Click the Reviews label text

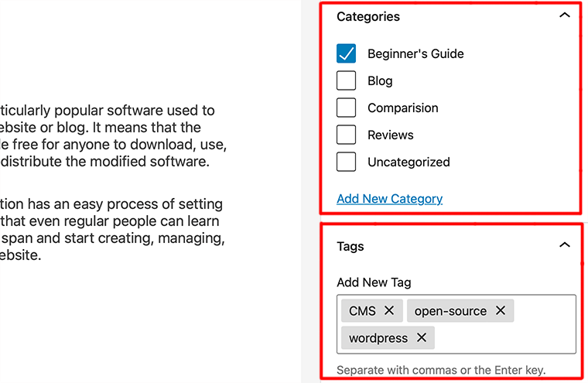(391, 135)
